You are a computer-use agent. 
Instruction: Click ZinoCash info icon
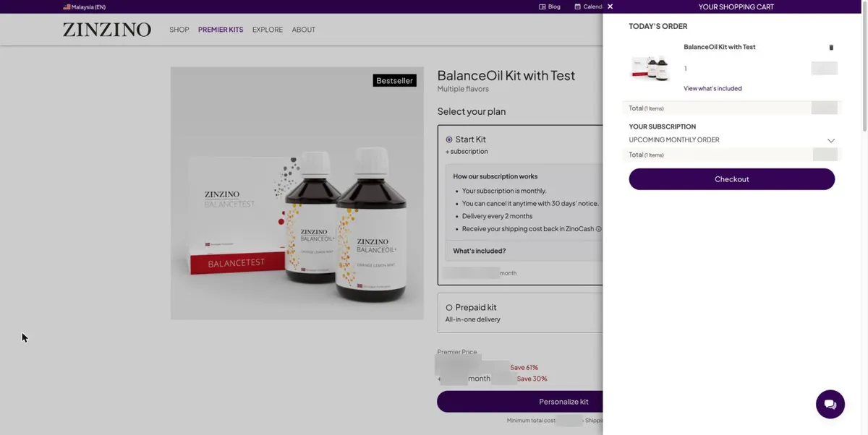coord(598,229)
